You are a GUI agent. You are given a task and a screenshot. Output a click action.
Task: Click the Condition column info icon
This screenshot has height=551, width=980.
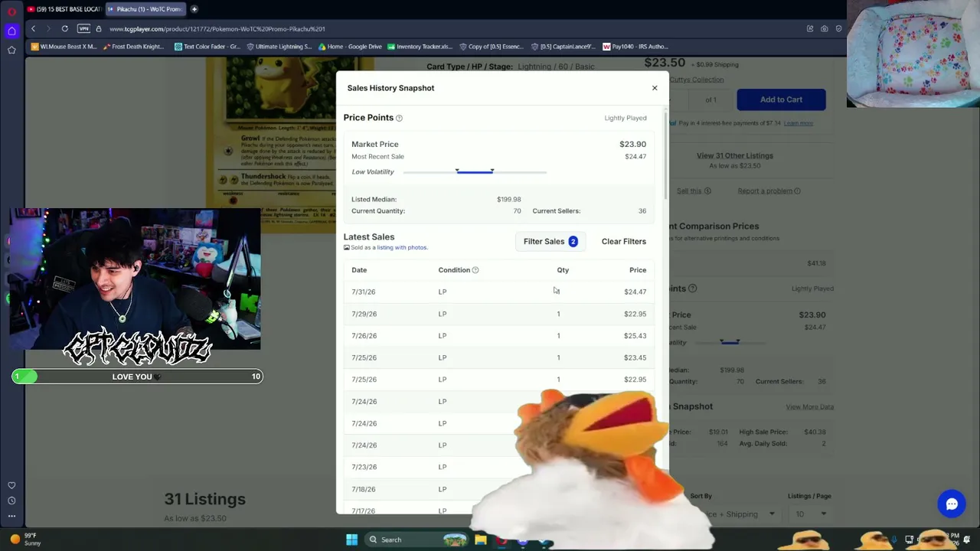point(475,270)
